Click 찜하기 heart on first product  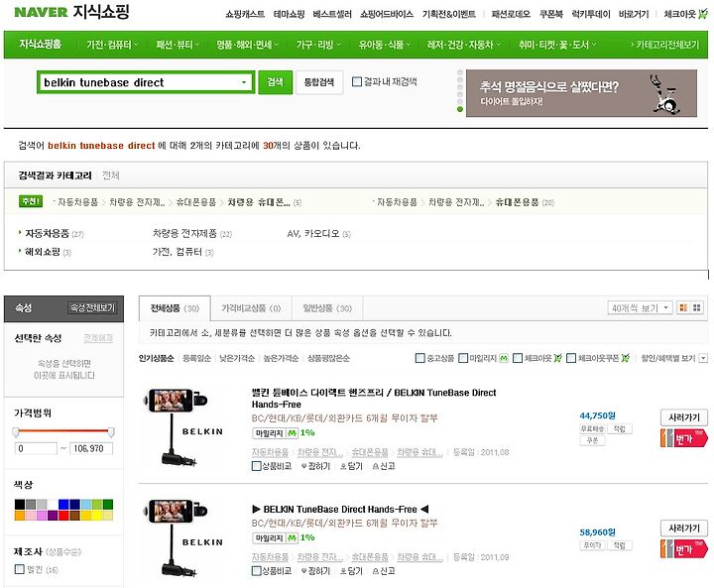315,466
